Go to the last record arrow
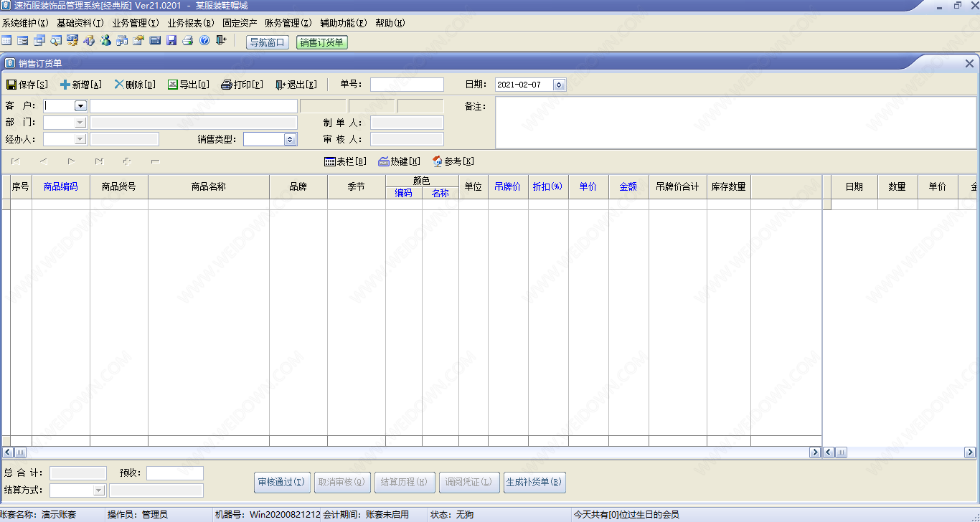 pos(99,161)
